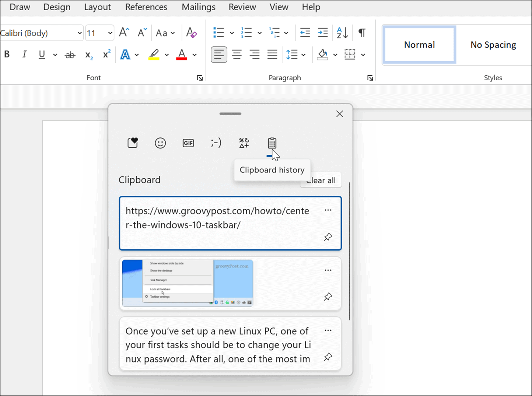Open the Review ribbon tab
The width and height of the screenshot is (532, 396).
(x=242, y=7)
